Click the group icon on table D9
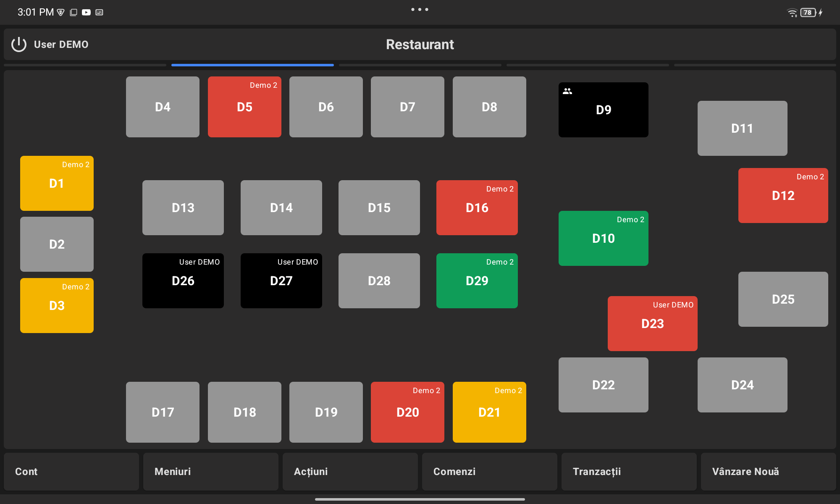The height and width of the screenshot is (504, 840). (567, 91)
